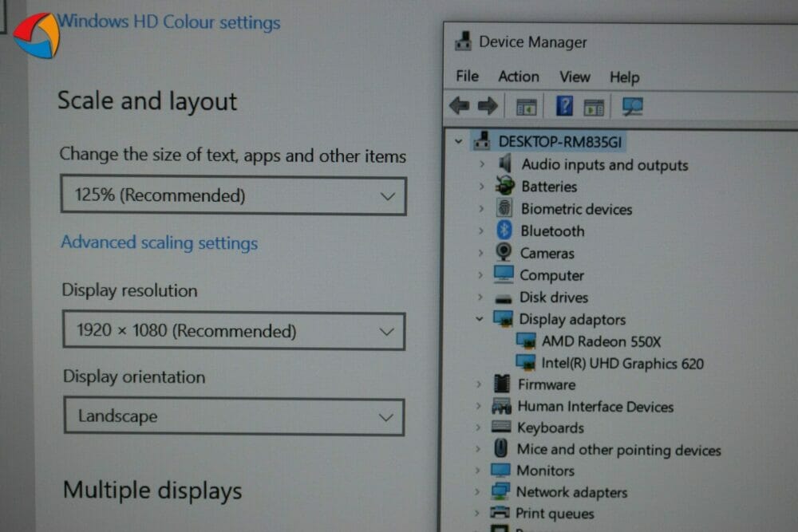
Task: Click the Monitors category icon
Action: (x=500, y=470)
